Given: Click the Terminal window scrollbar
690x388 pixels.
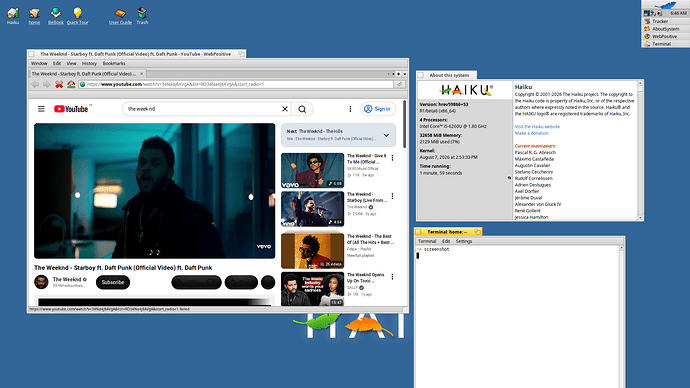Looking at the screenshot, I should pos(621,317).
